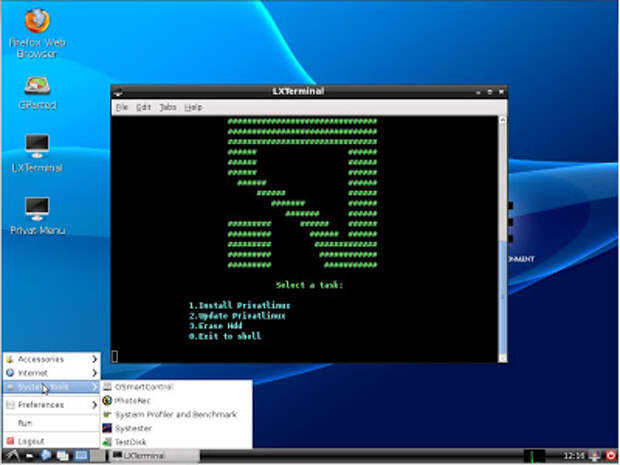
Task: Open the Help menu in LXTerminal
Action: pyautogui.click(x=193, y=107)
